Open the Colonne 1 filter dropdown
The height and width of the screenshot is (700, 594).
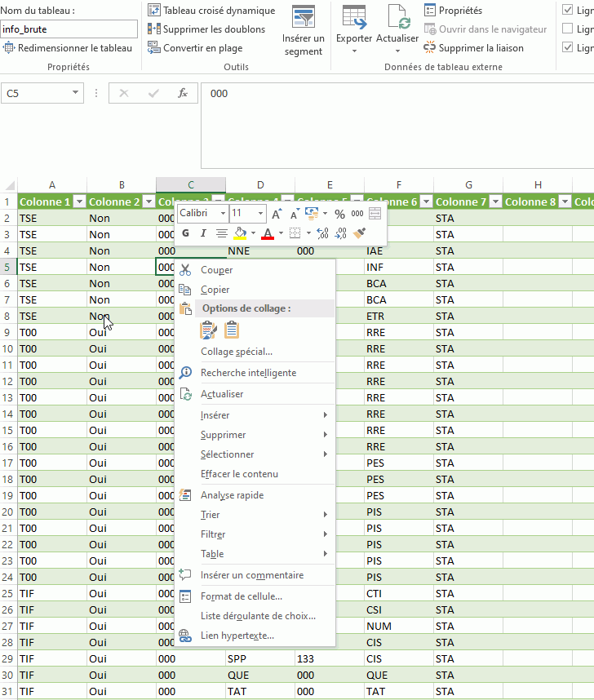79,202
